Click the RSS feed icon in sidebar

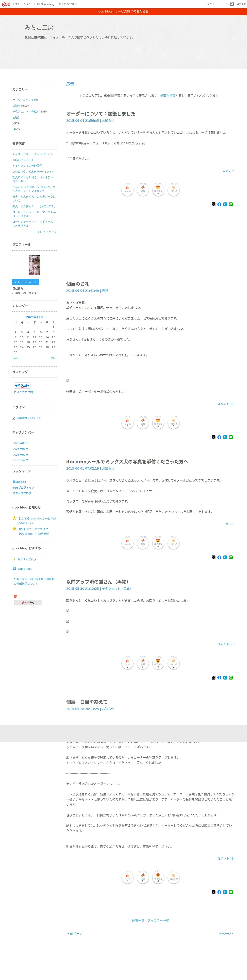(x=16, y=597)
